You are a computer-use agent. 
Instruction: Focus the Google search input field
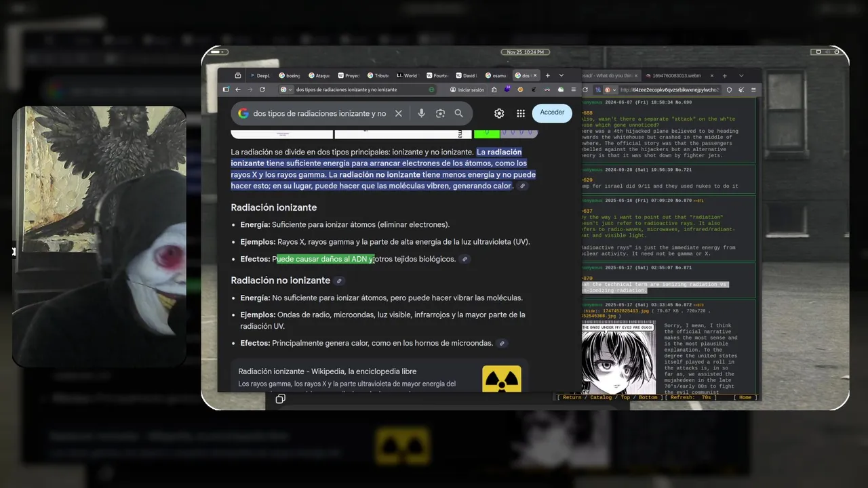(319, 113)
